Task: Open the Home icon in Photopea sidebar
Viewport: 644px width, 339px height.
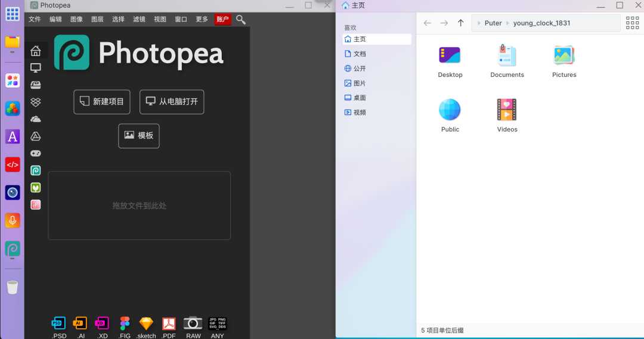Action: point(36,51)
